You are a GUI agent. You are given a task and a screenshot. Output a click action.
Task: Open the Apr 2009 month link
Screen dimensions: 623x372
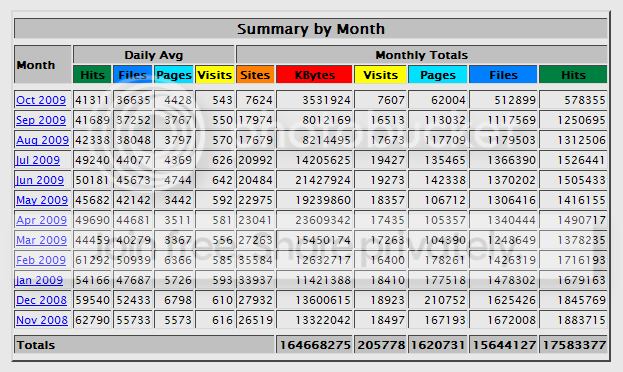point(41,220)
